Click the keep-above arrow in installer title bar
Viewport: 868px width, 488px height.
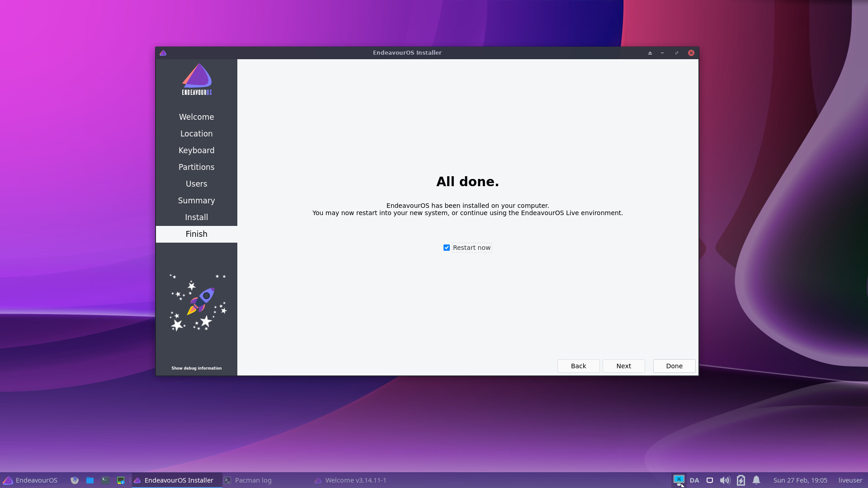650,53
